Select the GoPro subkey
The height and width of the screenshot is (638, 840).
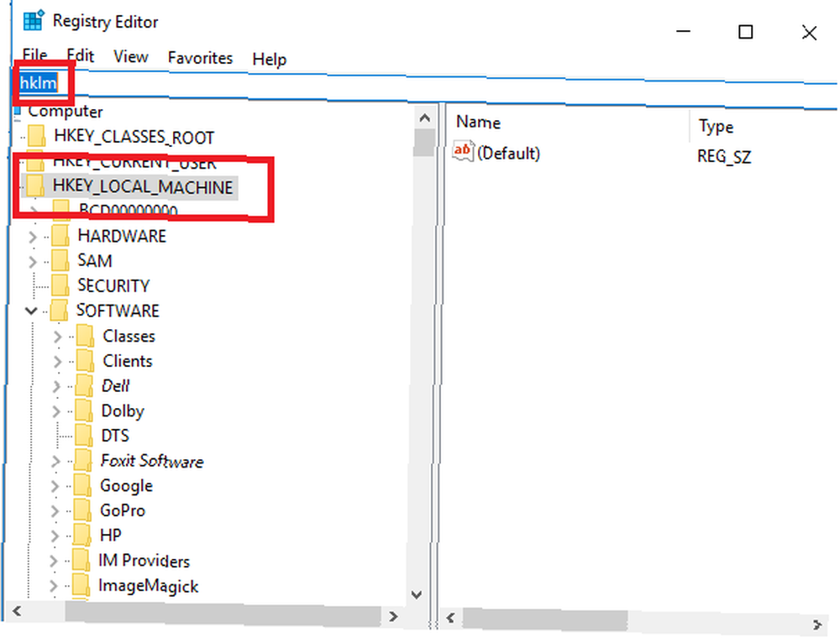tap(123, 510)
